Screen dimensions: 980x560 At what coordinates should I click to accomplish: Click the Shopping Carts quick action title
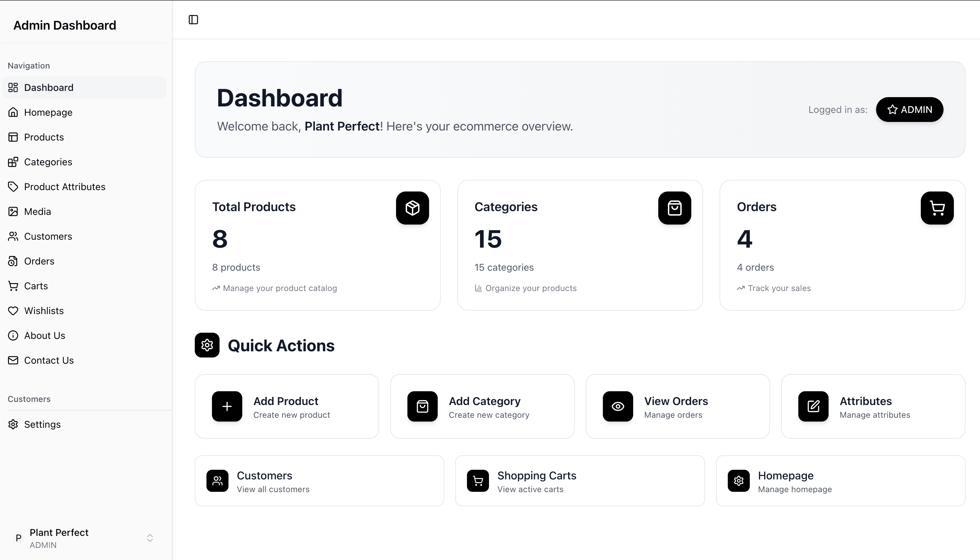point(537,475)
